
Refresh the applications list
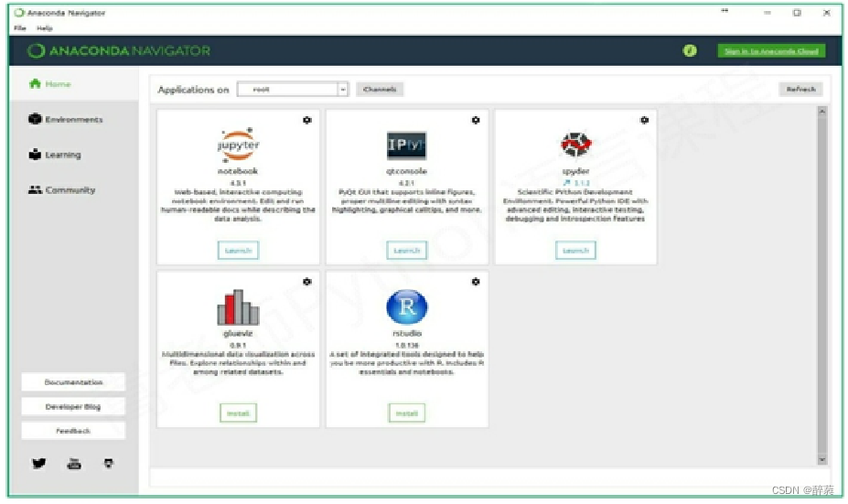(x=801, y=90)
